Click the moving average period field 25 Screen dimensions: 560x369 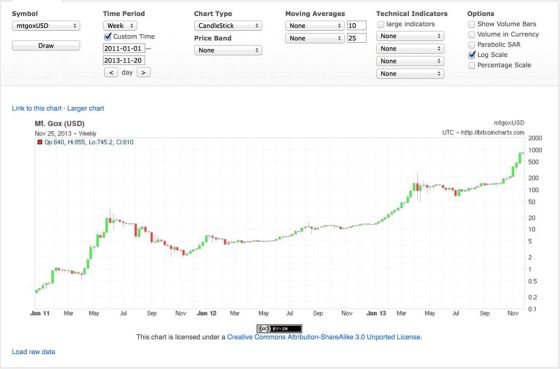coord(357,38)
